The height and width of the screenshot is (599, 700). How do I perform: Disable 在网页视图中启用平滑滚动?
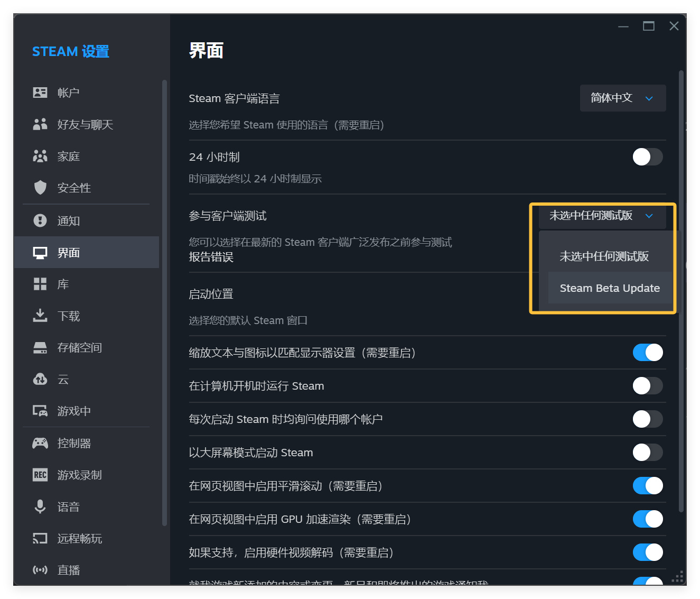[648, 486]
